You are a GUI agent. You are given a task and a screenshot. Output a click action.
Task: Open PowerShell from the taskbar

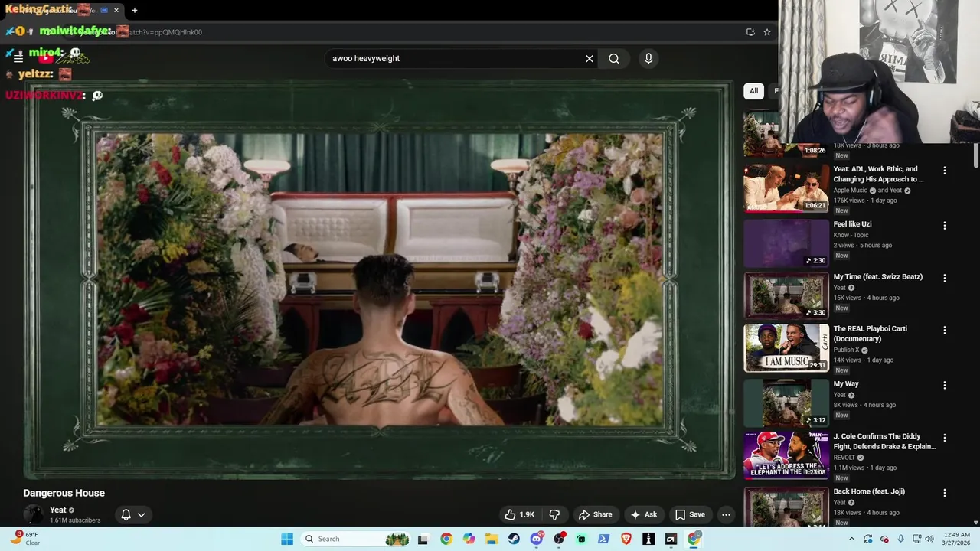coord(603,539)
